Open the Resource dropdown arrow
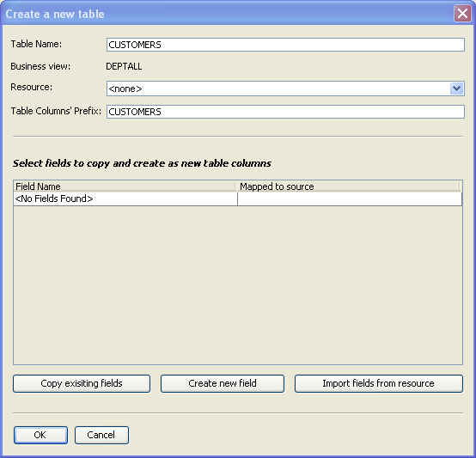The image size is (476, 458). (x=456, y=89)
